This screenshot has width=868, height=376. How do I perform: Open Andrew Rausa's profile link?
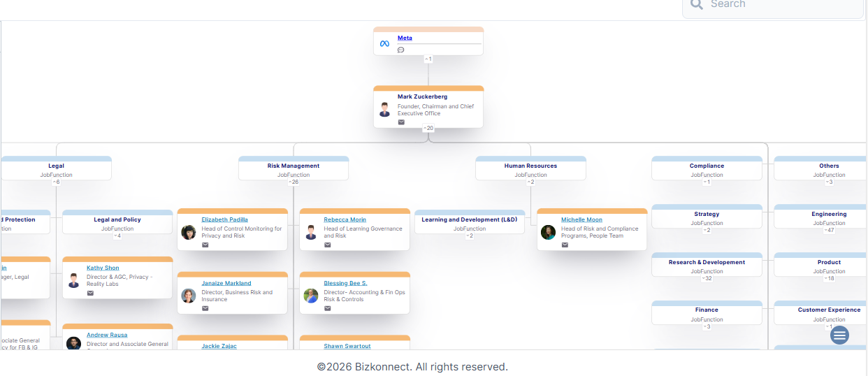coord(107,335)
